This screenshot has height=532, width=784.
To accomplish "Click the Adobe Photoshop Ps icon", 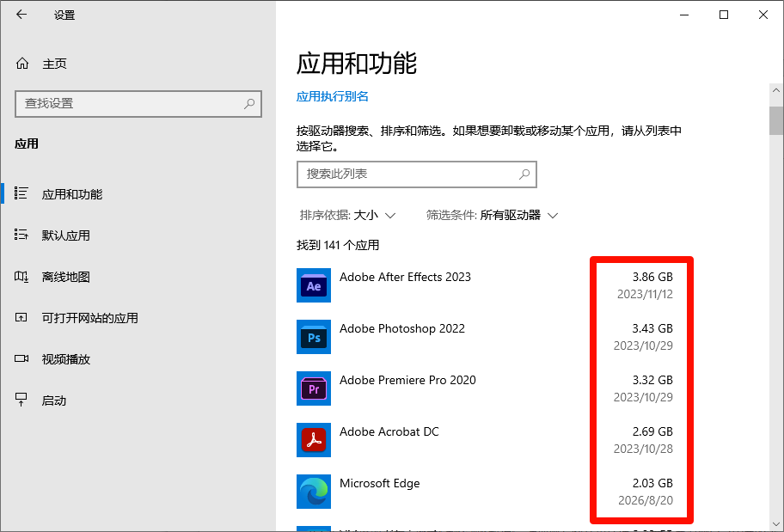I will tap(314, 337).
